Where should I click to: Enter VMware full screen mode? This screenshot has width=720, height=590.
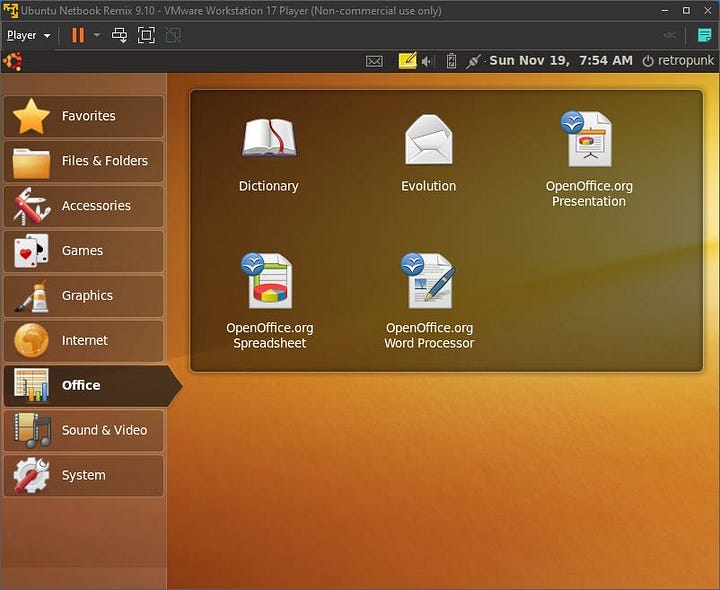pos(146,35)
